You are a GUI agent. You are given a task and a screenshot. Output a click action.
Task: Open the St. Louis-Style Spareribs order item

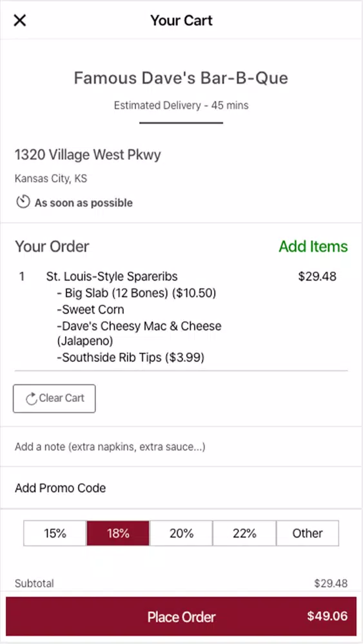pos(112,276)
